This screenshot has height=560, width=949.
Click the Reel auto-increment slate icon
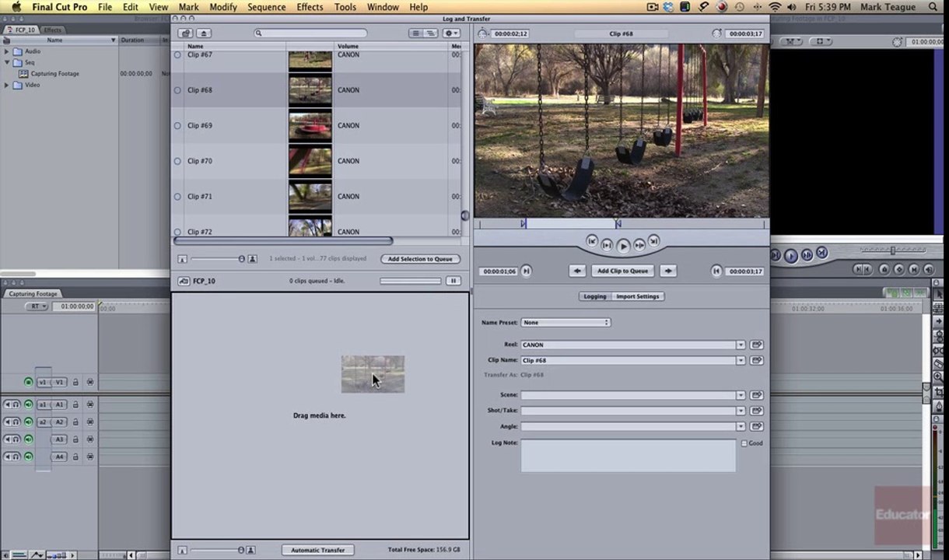(756, 345)
